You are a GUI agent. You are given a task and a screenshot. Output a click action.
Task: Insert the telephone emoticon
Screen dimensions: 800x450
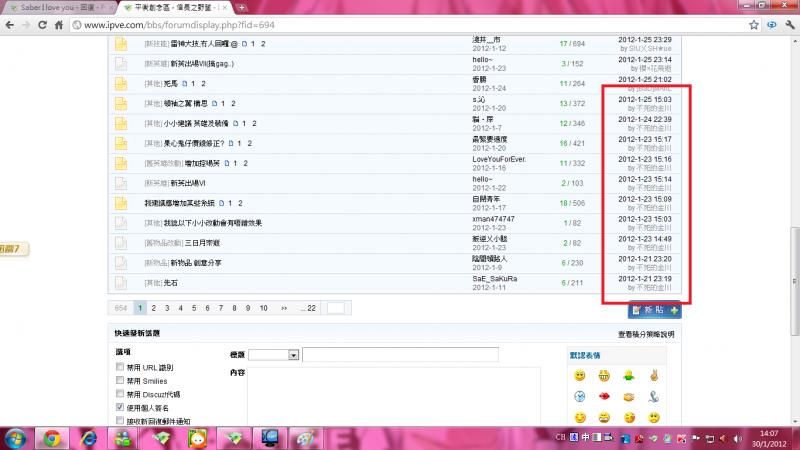(x=654, y=396)
